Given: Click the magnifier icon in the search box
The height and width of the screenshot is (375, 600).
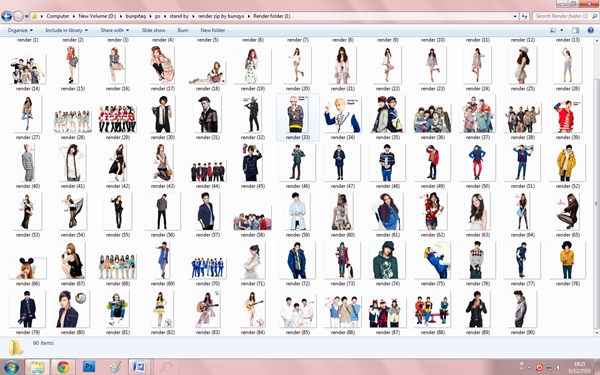Looking at the screenshot, I should tap(594, 16).
